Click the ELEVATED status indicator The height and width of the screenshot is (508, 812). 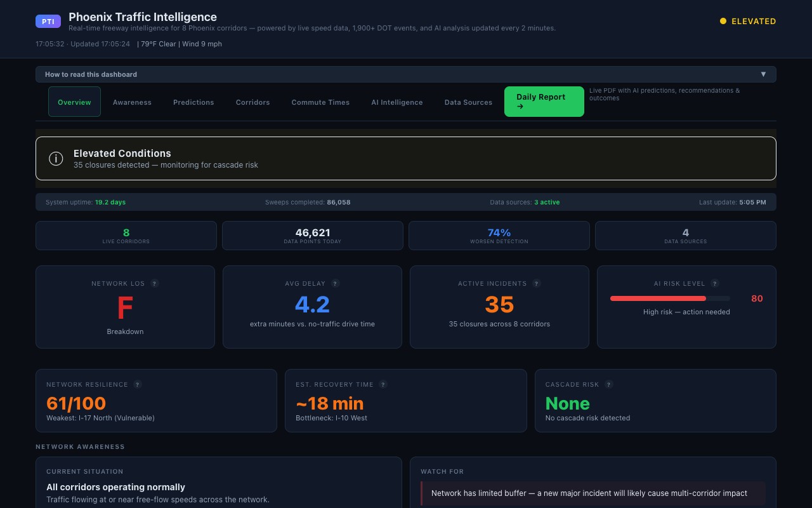click(748, 21)
